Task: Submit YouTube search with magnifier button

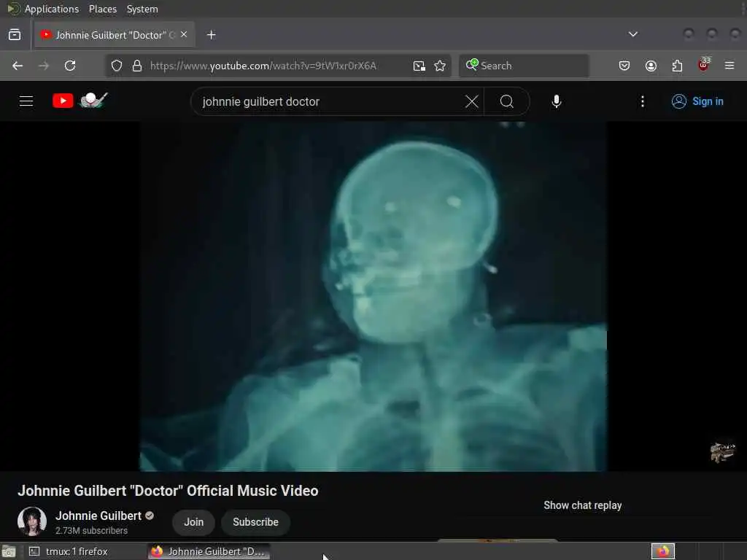Action: (507, 101)
